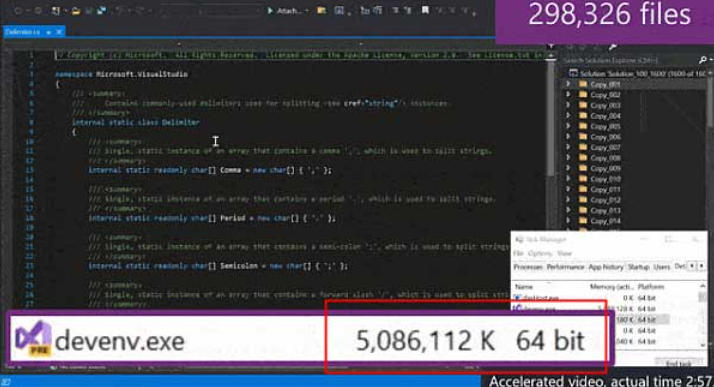The height and width of the screenshot is (387, 714).
Task: Switch to Task Manager App history tab
Action: pyautogui.click(x=606, y=267)
